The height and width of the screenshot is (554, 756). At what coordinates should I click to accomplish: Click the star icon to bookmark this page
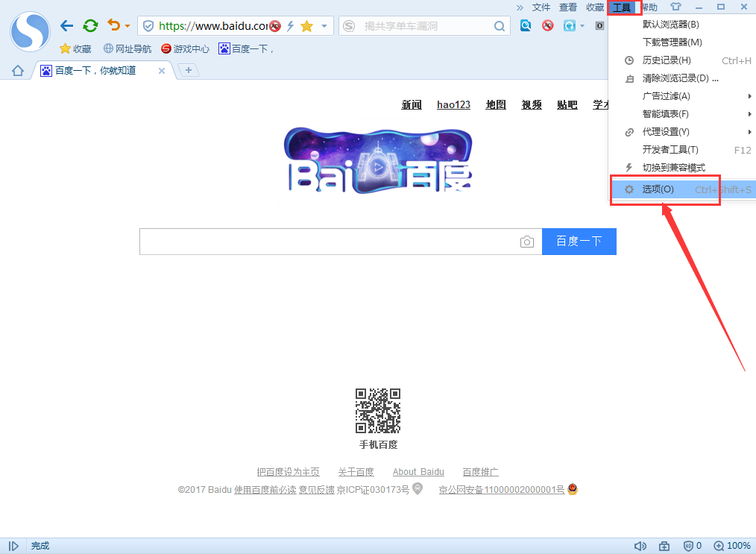point(307,25)
